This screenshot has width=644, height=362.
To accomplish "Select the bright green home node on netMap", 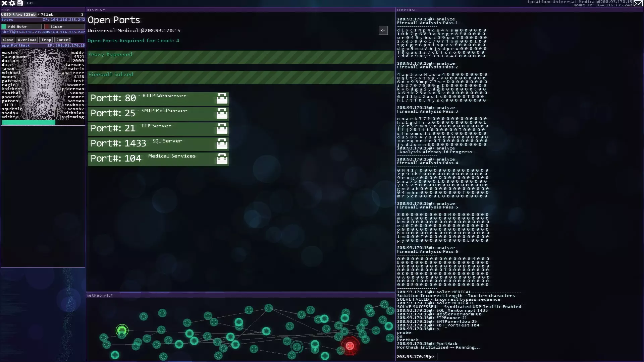I will (122, 330).
